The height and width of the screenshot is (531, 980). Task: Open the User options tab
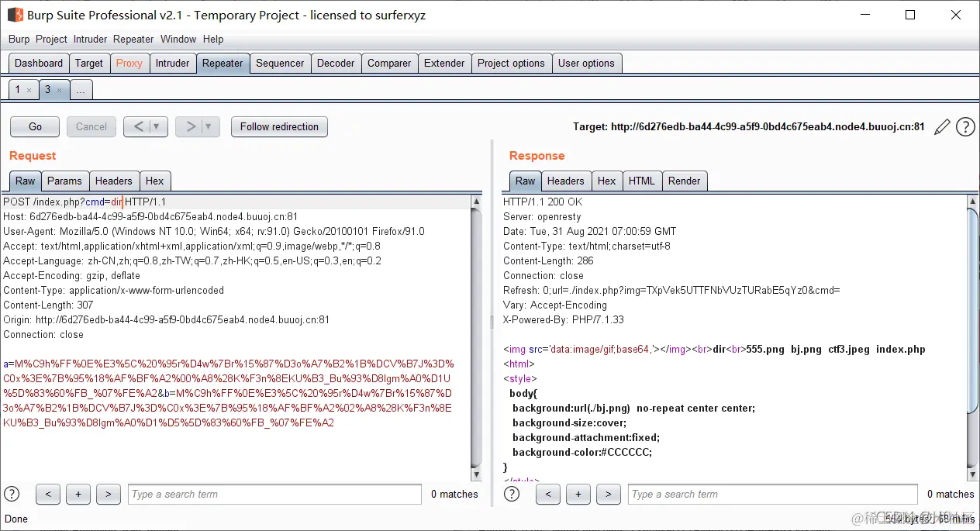click(586, 64)
